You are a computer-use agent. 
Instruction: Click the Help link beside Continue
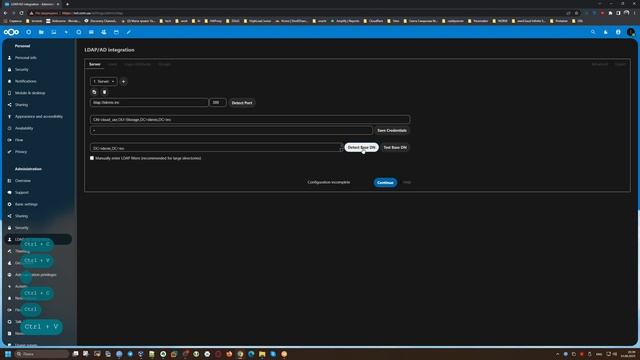(407, 182)
